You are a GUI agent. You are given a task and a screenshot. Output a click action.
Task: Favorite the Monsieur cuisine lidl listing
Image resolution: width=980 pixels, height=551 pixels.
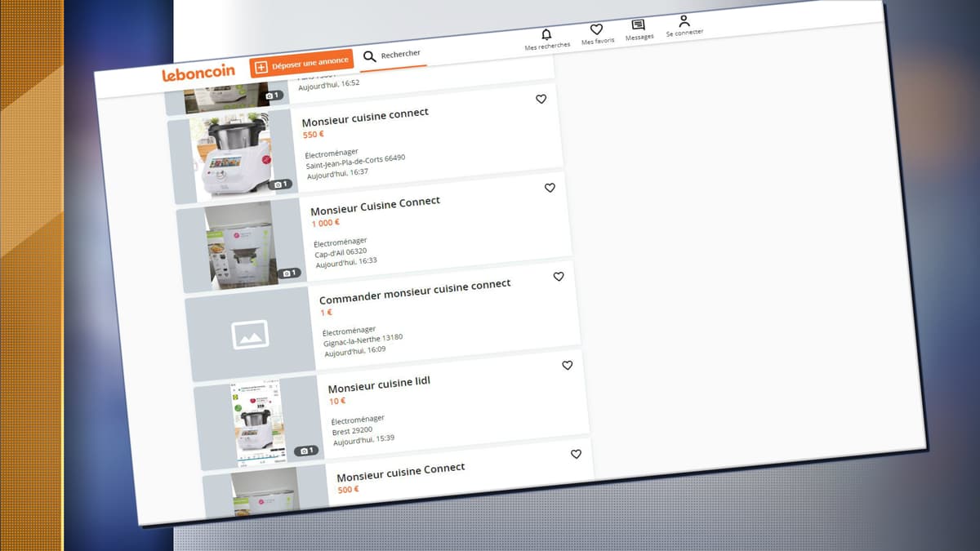pyautogui.click(x=568, y=365)
